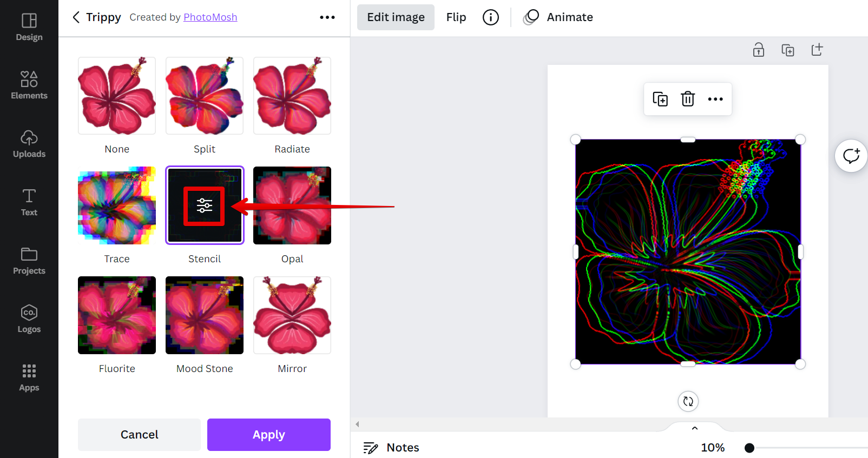Screen dimensions: 868x458
Task: Add a new page with plus icon
Action: click(x=817, y=50)
